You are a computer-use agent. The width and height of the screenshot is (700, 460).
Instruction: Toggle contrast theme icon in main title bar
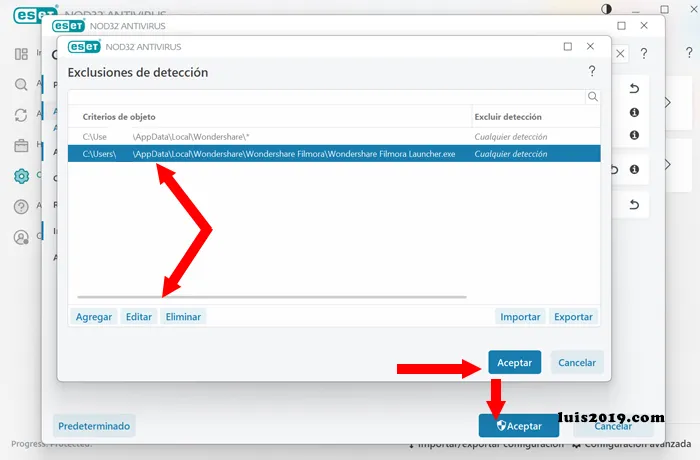click(x=606, y=9)
